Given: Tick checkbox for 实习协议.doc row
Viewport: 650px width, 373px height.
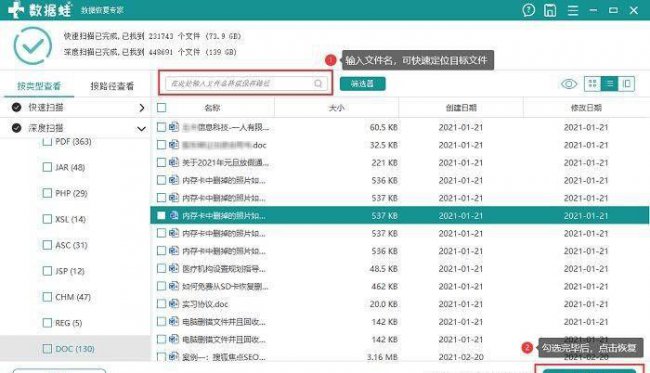Looking at the screenshot, I should [x=161, y=304].
